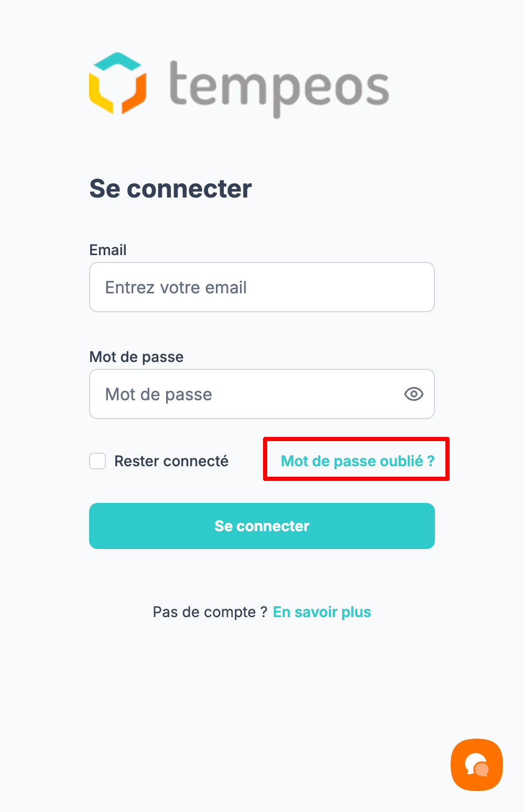Click the tempeos hexagon logo icon
524x812 pixels.
point(117,84)
